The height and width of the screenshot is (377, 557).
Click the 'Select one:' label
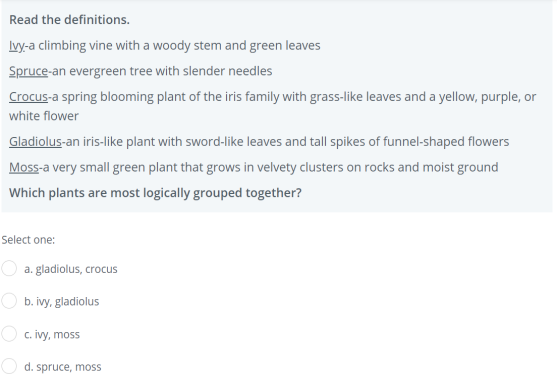[x=28, y=240]
